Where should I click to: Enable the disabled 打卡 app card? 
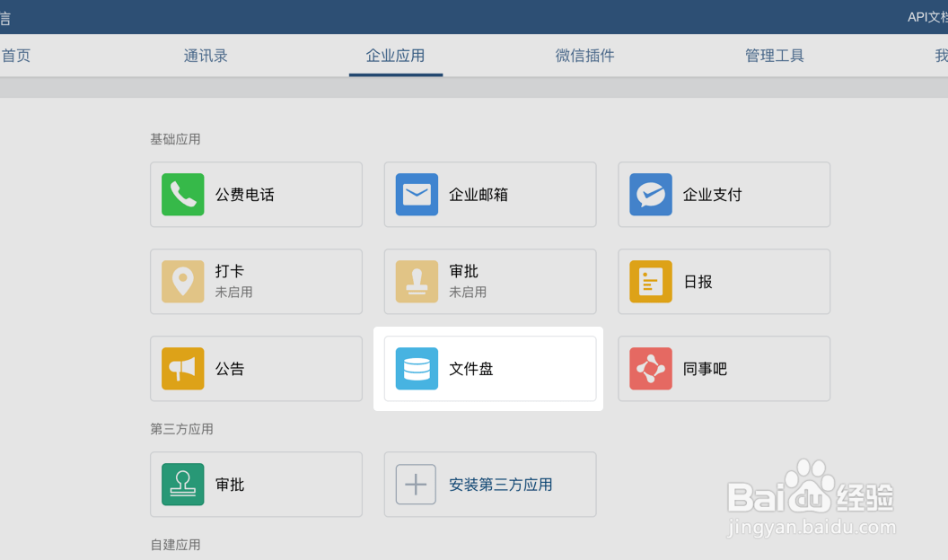[x=256, y=281]
